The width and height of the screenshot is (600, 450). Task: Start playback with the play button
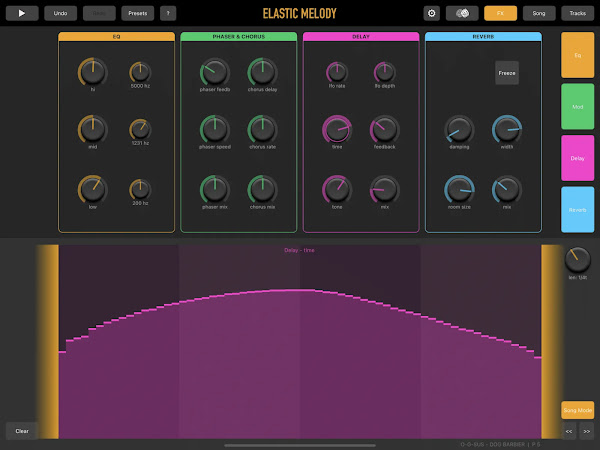point(22,13)
